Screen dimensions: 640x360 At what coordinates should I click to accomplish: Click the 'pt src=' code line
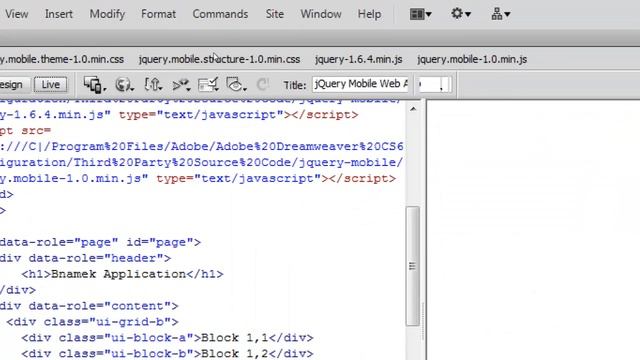[x=25, y=131]
